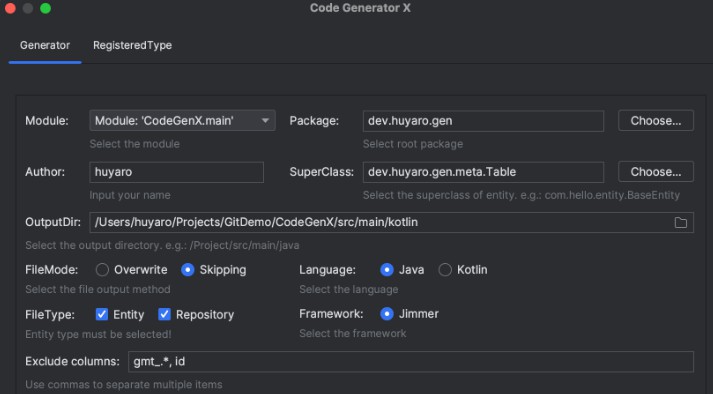
Task: Open the Module 'CodeGenX.main' combo box
Action: click(182, 121)
